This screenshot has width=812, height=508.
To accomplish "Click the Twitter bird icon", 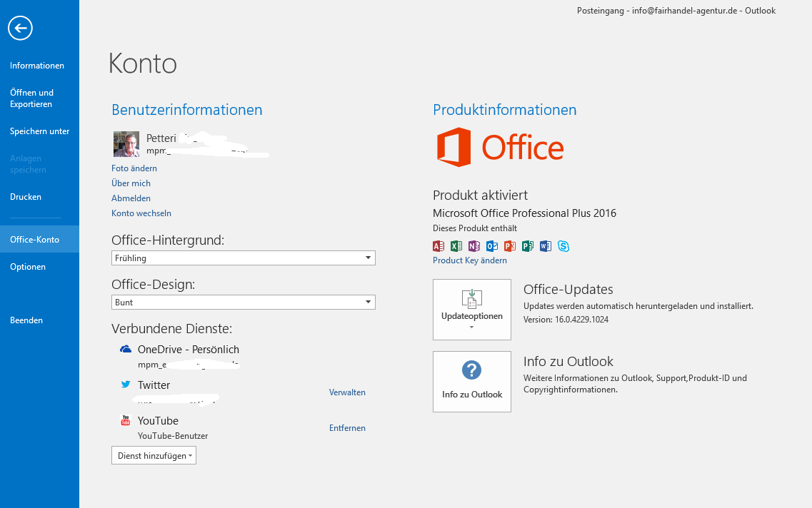I will tap(125, 385).
